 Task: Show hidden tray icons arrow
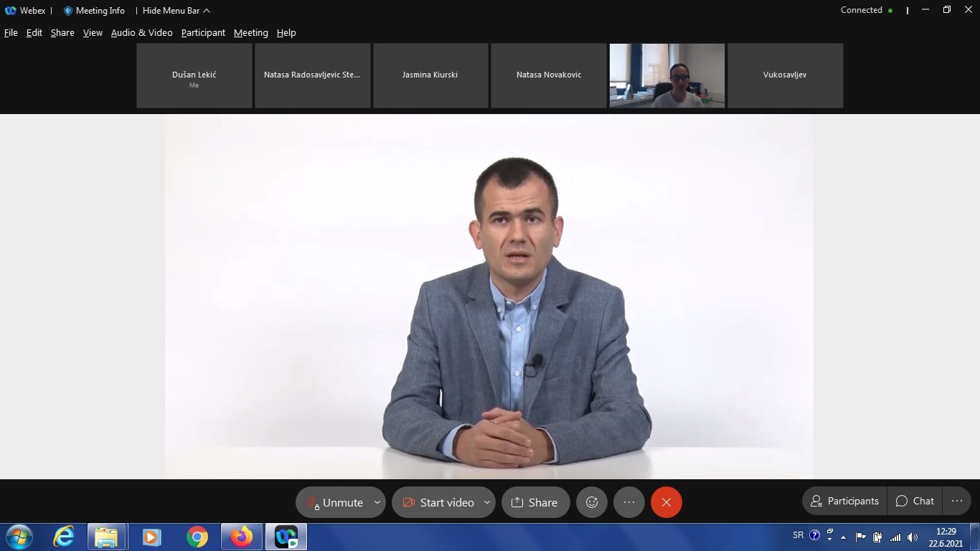[844, 537]
